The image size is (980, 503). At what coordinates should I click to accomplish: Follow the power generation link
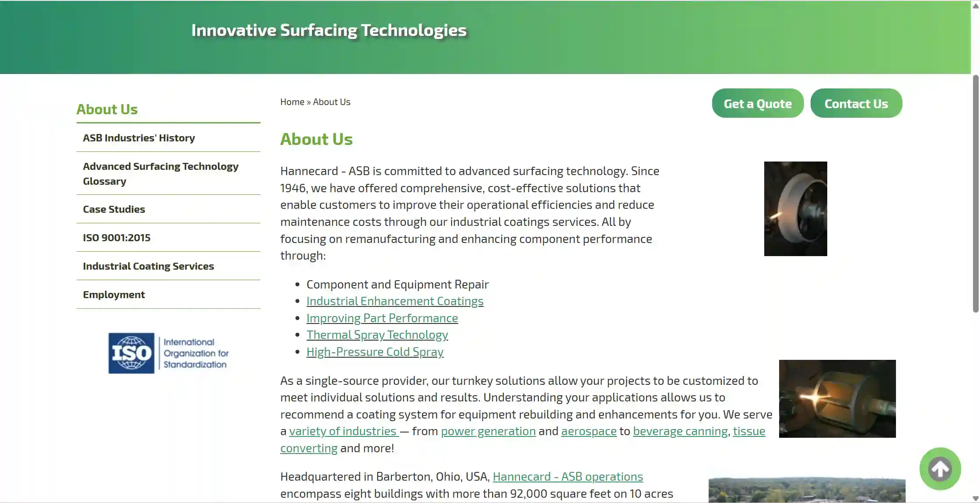(x=488, y=431)
